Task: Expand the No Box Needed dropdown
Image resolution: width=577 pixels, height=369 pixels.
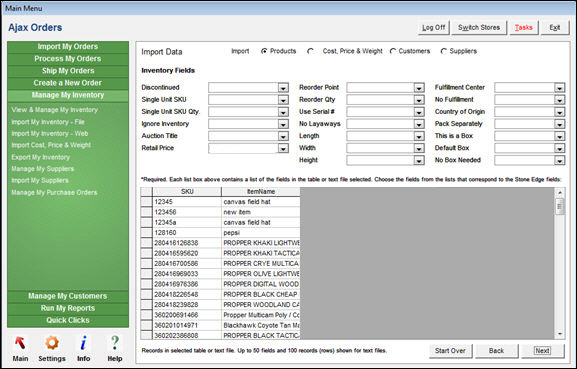Action: [559, 160]
